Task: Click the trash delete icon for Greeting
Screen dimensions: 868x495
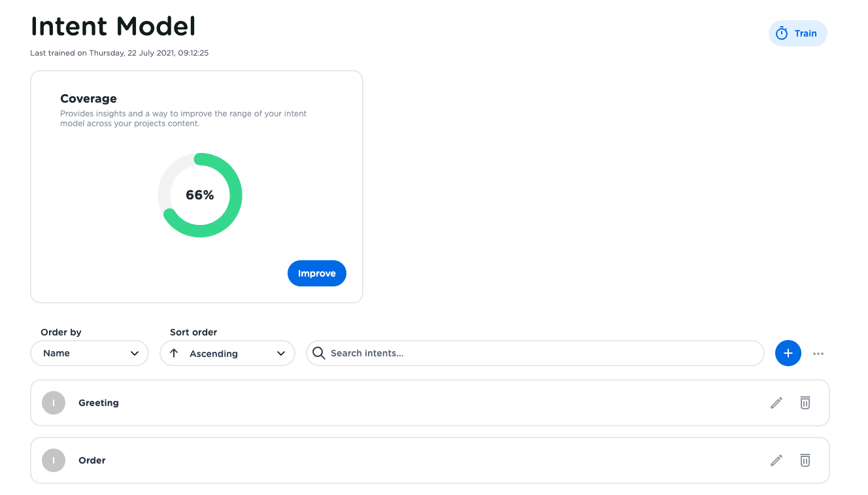Action: coord(805,403)
